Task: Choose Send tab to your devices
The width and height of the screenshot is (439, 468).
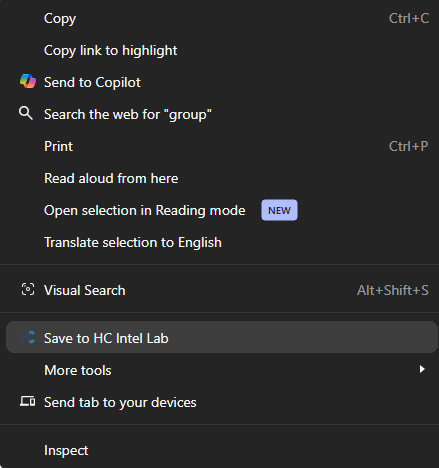Action: point(219,402)
